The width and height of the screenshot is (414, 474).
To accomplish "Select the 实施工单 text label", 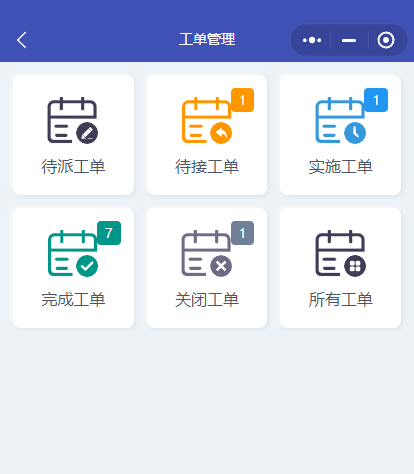I will (x=341, y=167).
